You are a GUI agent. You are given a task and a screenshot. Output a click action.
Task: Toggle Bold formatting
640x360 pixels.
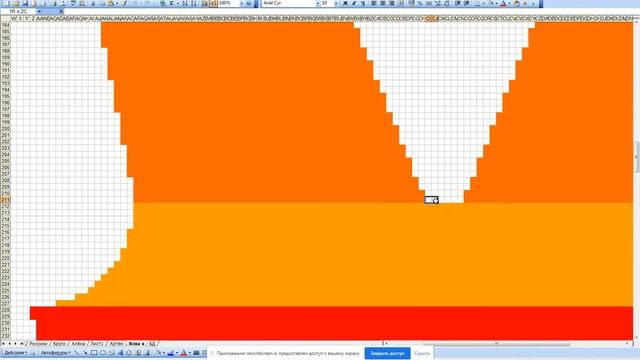coord(345,3)
